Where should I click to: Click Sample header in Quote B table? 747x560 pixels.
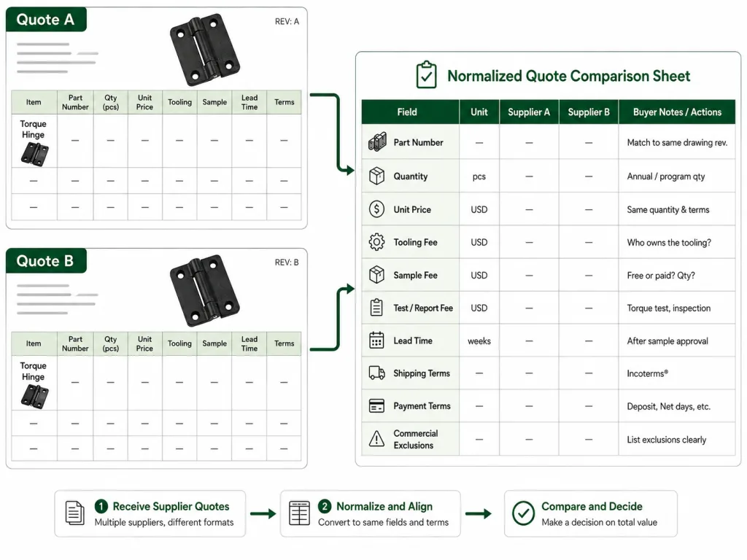point(214,343)
